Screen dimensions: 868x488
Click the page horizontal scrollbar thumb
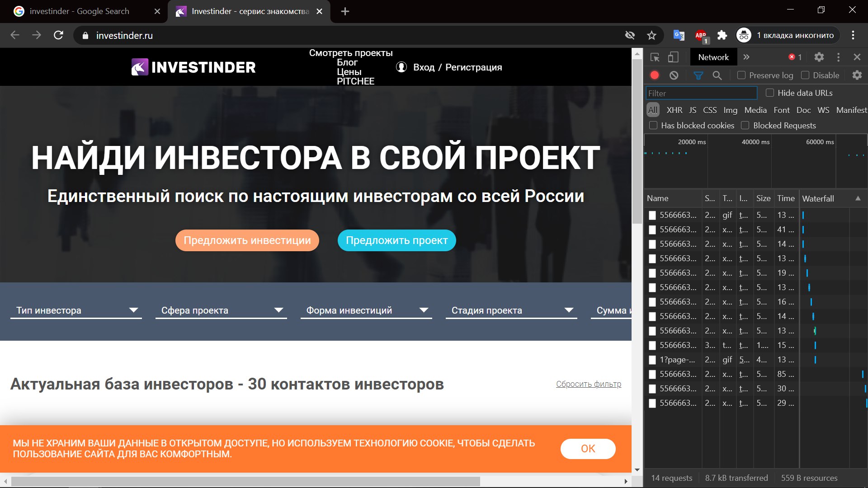[x=245, y=482]
